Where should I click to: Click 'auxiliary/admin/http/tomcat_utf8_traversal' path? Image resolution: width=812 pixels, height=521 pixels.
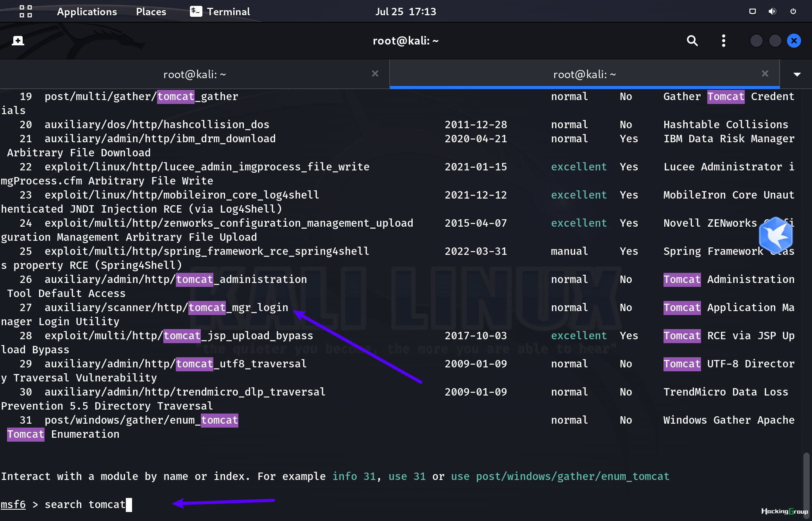coord(175,364)
